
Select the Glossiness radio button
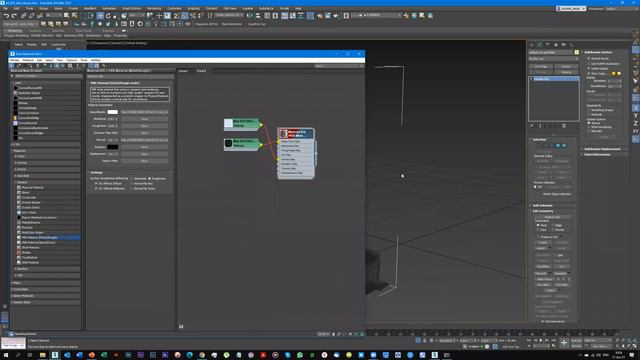point(132,178)
